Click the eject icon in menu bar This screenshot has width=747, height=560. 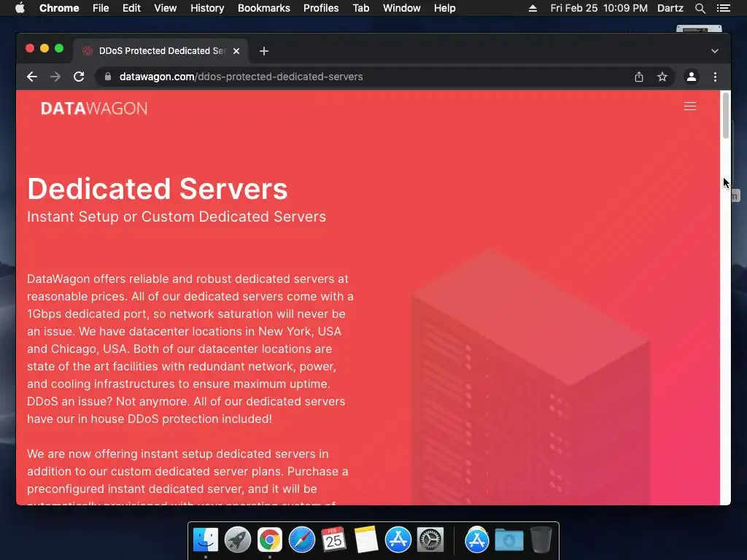tap(533, 8)
